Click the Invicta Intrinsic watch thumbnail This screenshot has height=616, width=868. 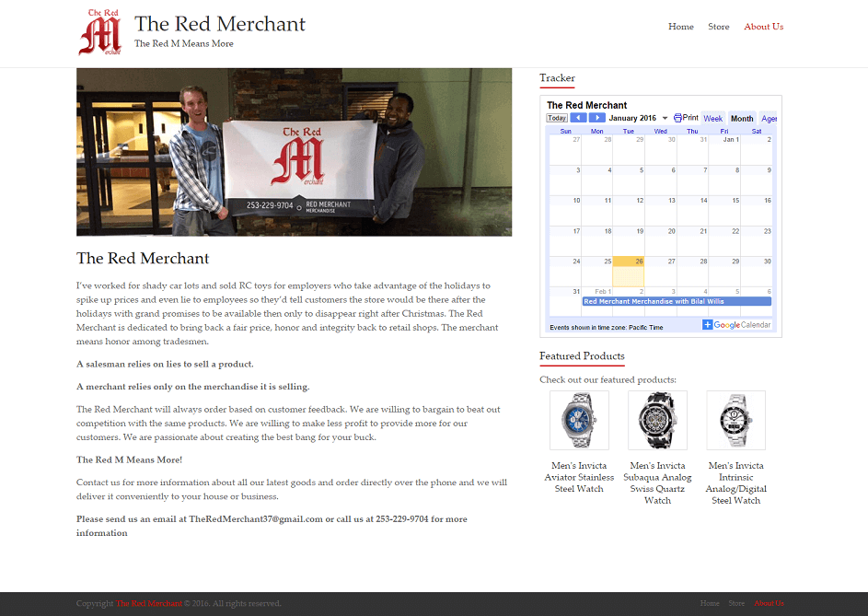tap(736, 420)
